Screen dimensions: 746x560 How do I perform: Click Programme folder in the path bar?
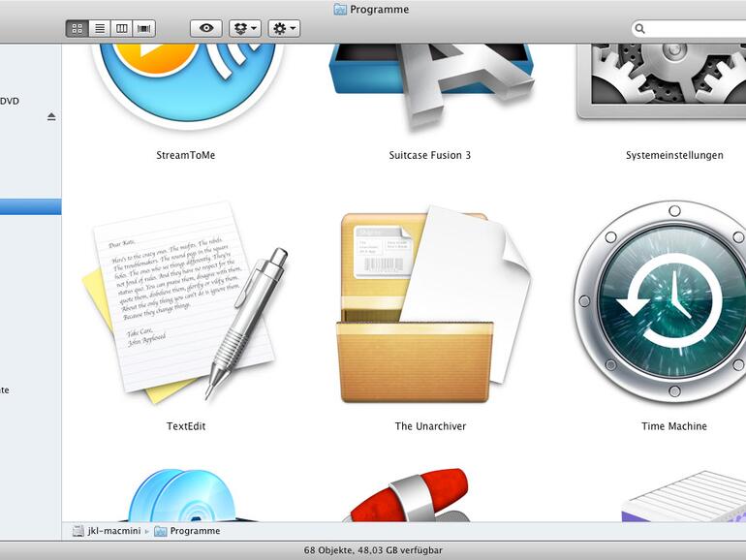187,531
